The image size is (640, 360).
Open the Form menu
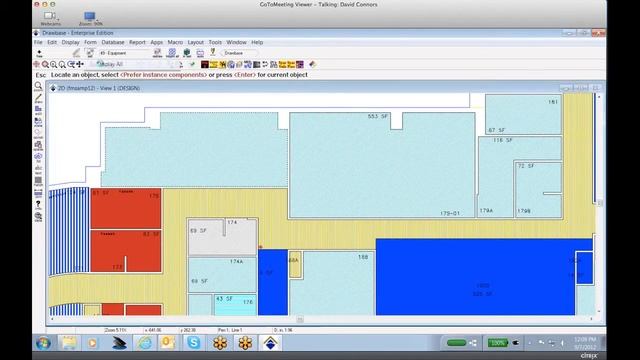tap(90, 42)
